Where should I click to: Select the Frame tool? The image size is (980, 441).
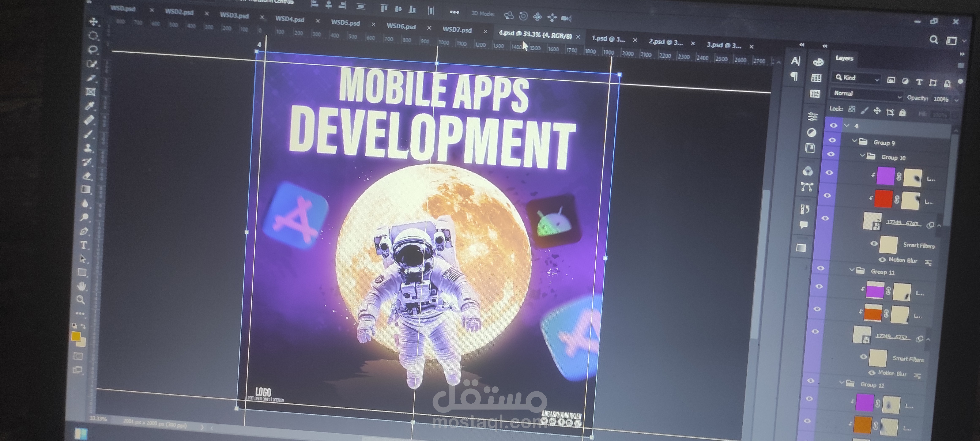pyautogui.click(x=91, y=92)
